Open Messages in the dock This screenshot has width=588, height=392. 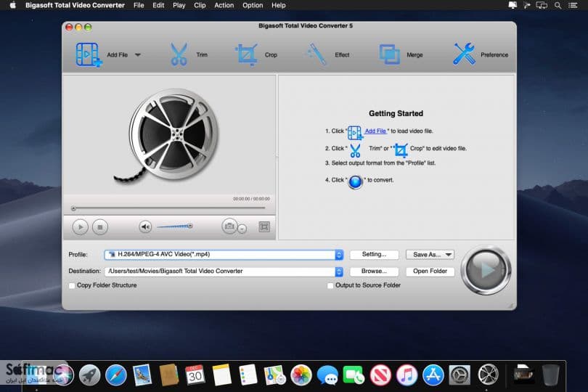point(327,375)
